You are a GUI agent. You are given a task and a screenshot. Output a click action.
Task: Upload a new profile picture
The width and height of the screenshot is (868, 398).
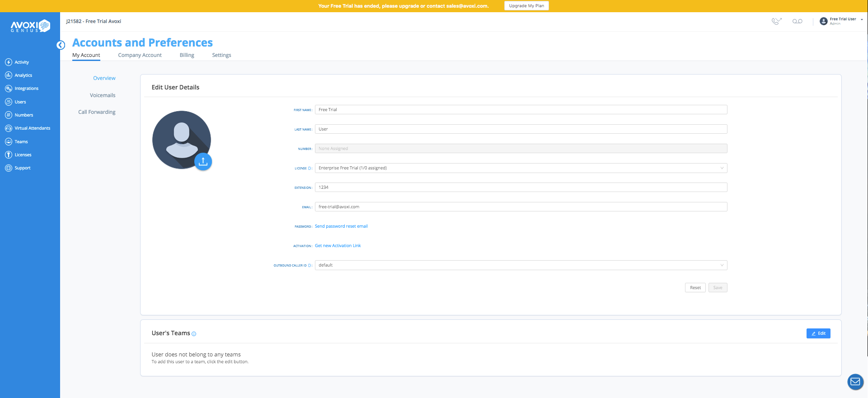pyautogui.click(x=203, y=161)
